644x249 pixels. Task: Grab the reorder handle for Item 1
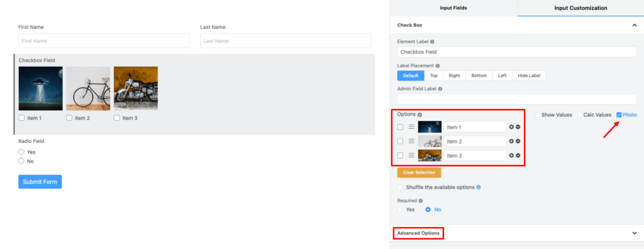(411, 127)
